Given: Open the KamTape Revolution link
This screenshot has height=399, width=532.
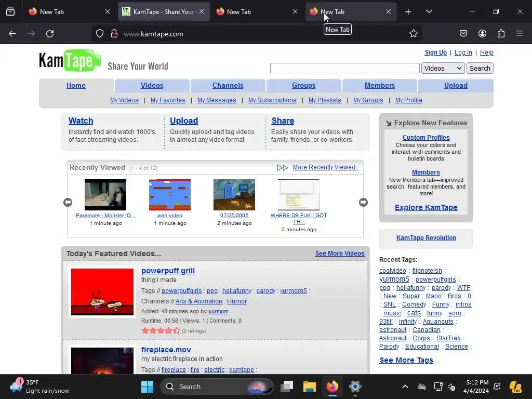Looking at the screenshot, I should [426, 238].
